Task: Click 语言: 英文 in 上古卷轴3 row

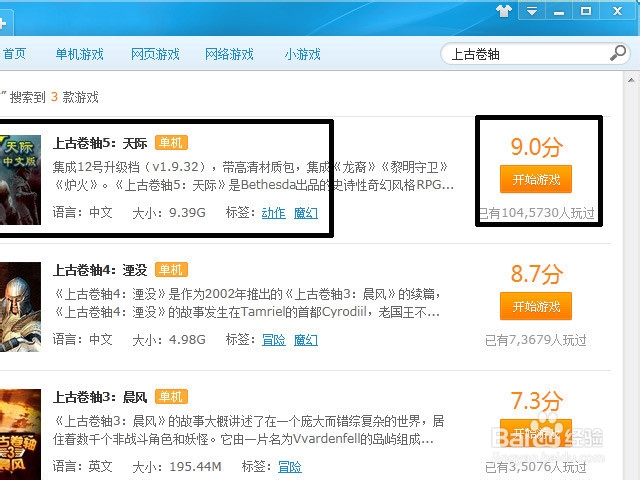Action: (x=82, y=467)
